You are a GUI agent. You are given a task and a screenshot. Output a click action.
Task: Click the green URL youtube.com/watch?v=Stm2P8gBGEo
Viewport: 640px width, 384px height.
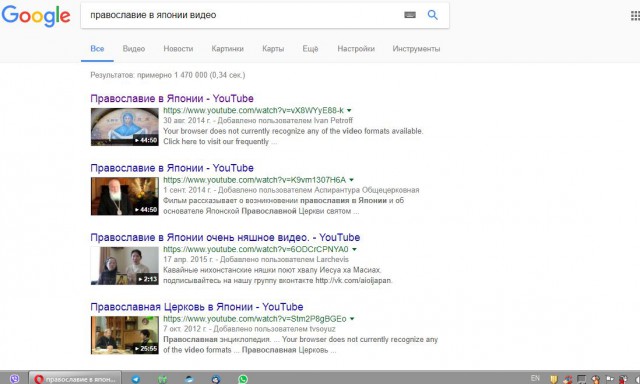coord(255,318)
